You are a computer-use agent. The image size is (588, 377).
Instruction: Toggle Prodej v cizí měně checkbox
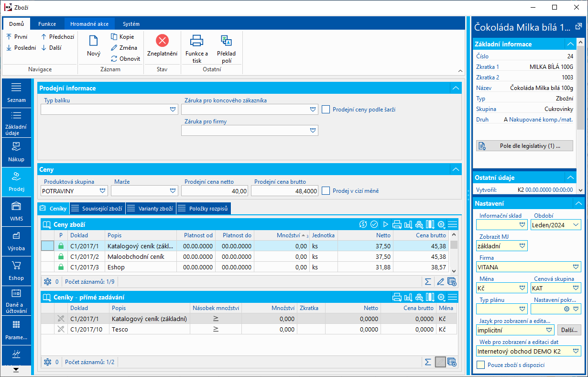[326, 191]
